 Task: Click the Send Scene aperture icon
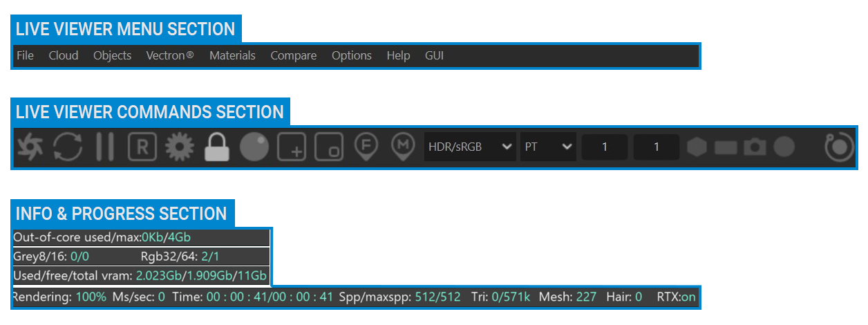(x=30, y=147)
